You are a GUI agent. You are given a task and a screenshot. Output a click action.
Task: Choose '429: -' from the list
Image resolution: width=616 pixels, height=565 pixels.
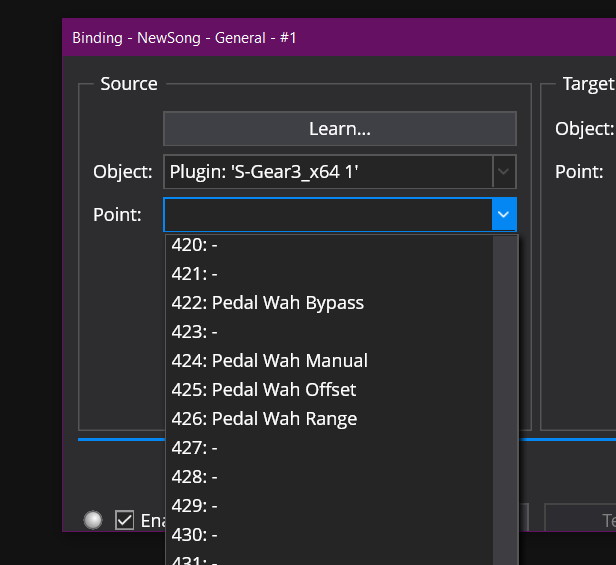[329, 506]
